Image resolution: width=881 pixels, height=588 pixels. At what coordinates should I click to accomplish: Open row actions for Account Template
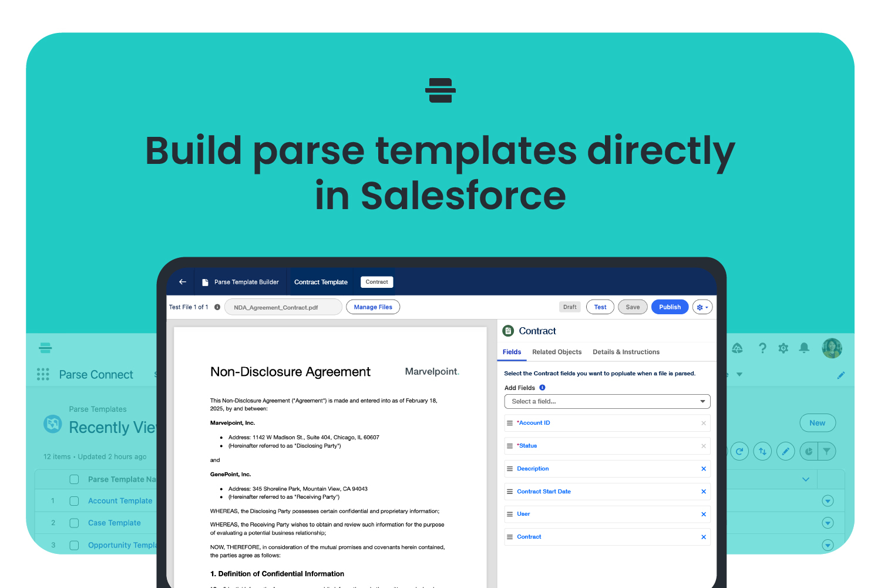828,501
